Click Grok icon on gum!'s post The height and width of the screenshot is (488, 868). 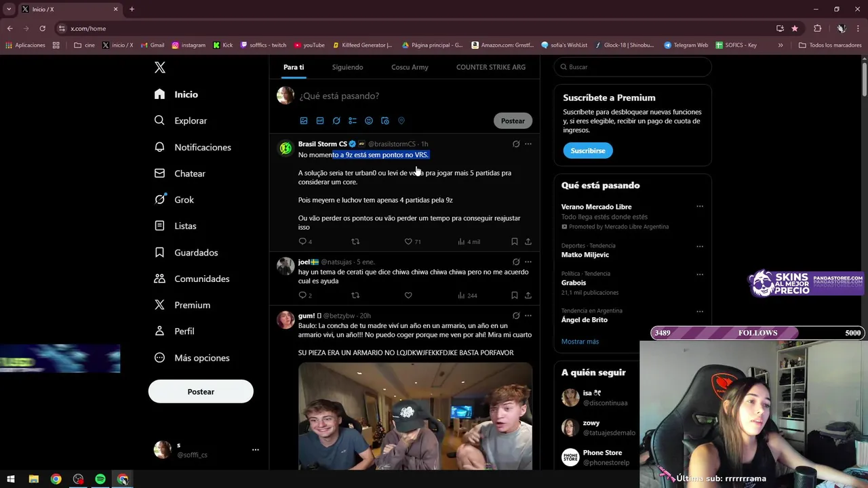[516, 315]
